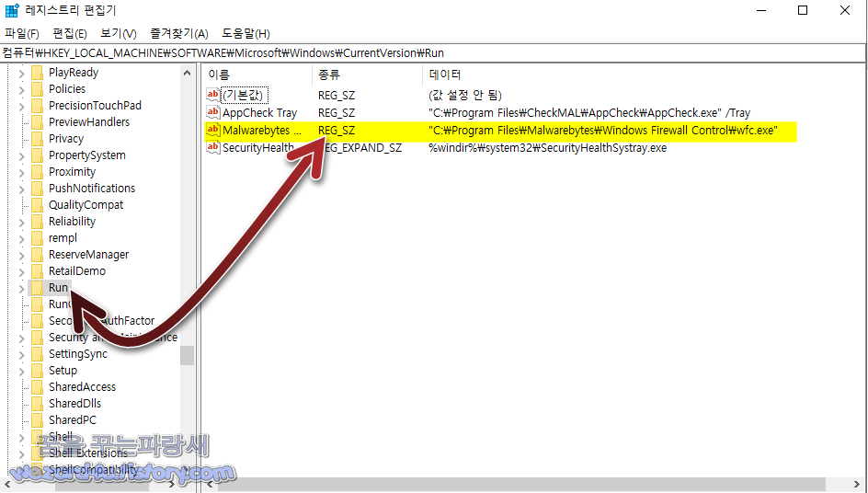
Task: Sort values by 종류 column header
Action: pos(367,75)
